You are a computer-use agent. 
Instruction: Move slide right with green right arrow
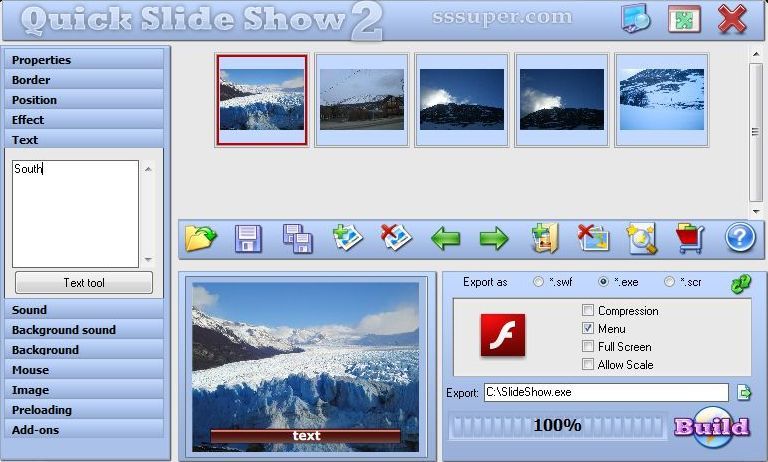click(x=494, y=239)
